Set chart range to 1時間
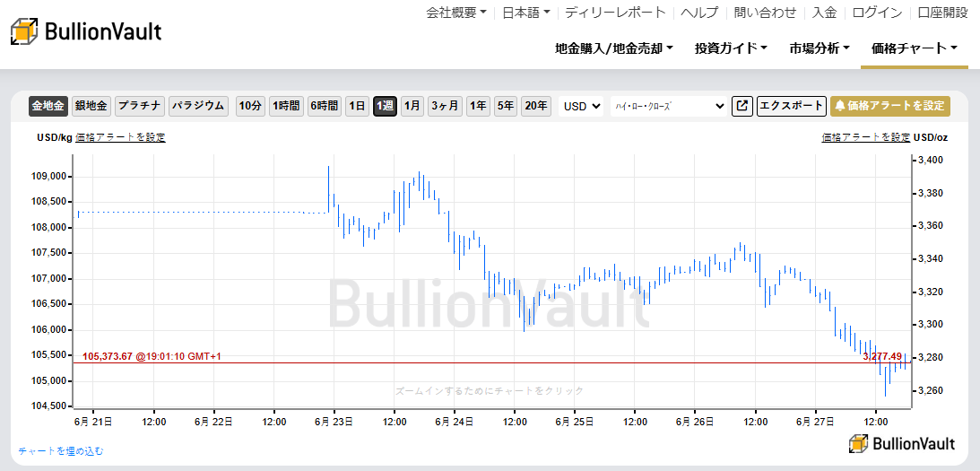The image size is (980, 471). point(286,106)
